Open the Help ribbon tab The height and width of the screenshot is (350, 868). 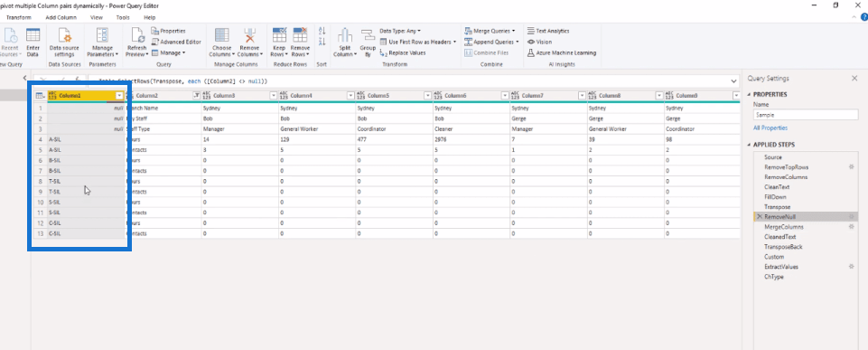coord(149,17)
